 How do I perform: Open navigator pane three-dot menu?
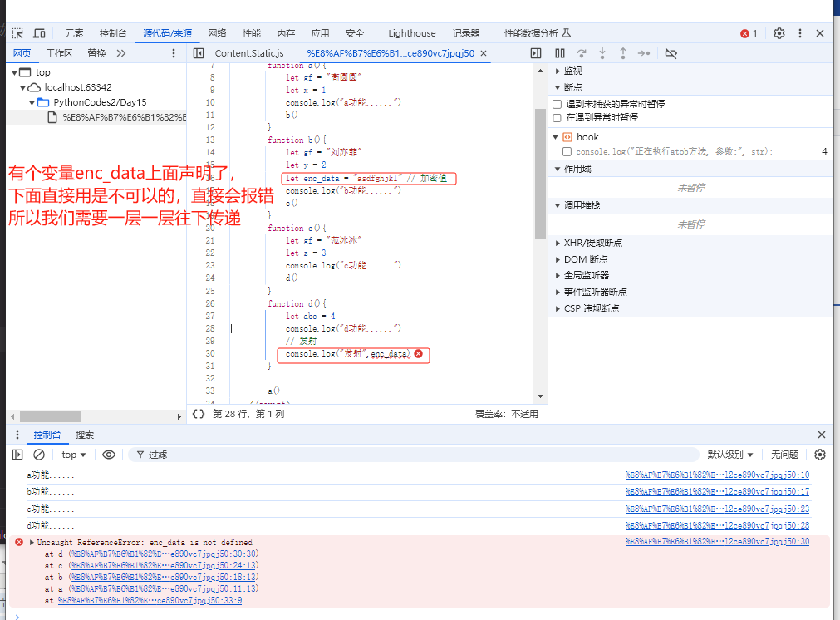173,53
